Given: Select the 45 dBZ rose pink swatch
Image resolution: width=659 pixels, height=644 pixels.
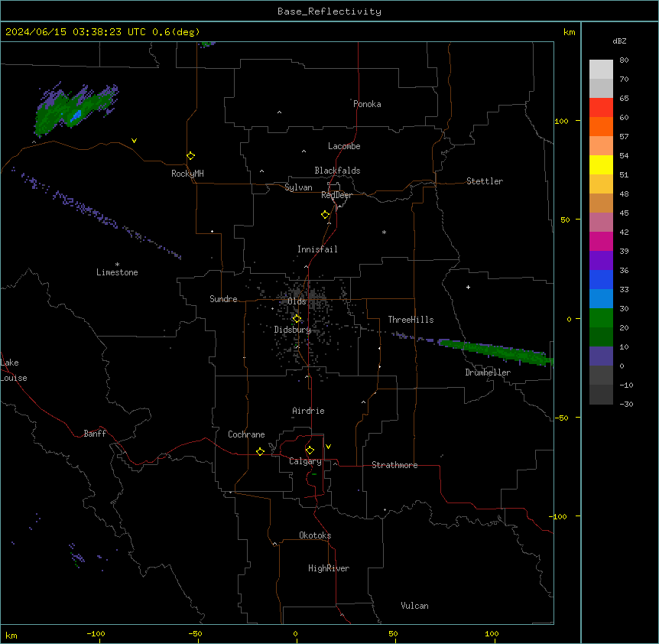Looking at the screenshot, I should (601, 223).
